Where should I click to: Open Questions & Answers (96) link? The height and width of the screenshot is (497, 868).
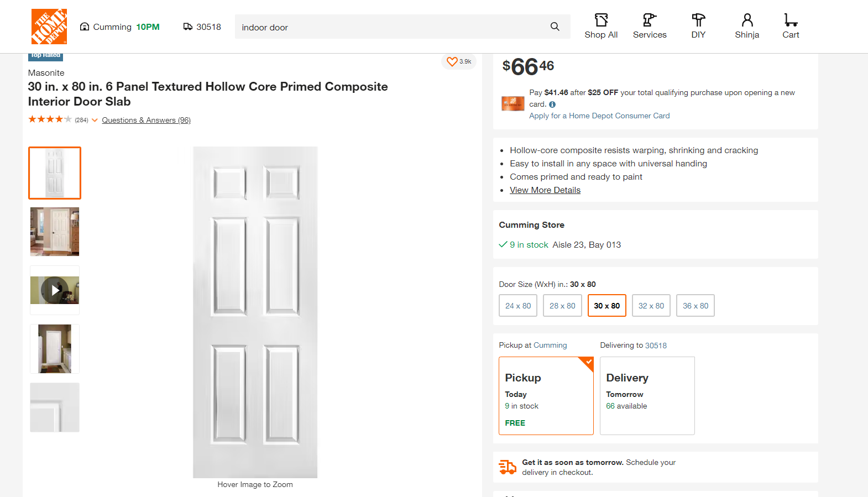[x=146, y=120]
